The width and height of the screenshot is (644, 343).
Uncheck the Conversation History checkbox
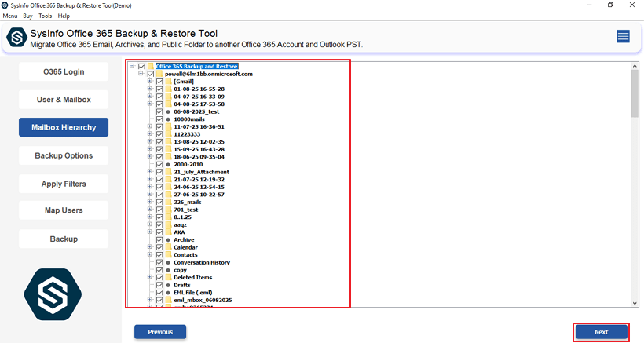point(159,263)
